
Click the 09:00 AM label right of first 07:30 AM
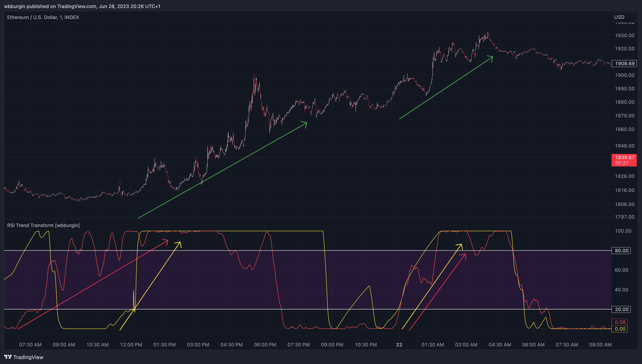[x=64, y=345]
